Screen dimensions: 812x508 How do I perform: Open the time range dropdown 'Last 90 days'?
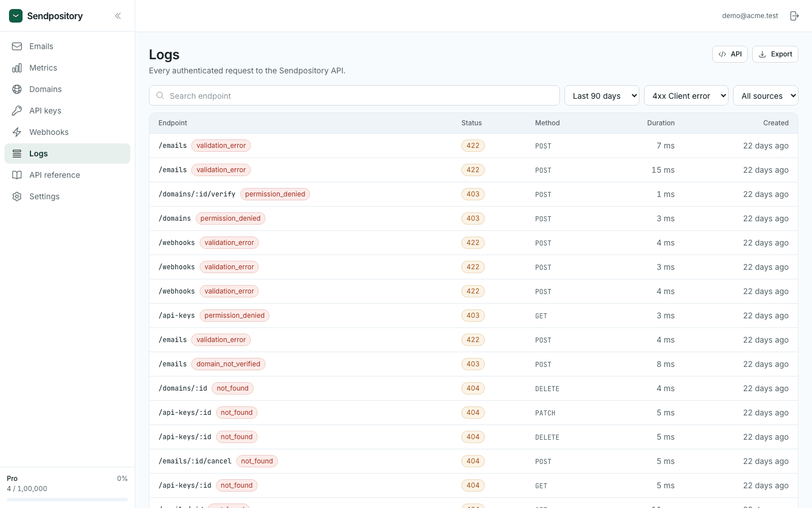coord(602,95)
